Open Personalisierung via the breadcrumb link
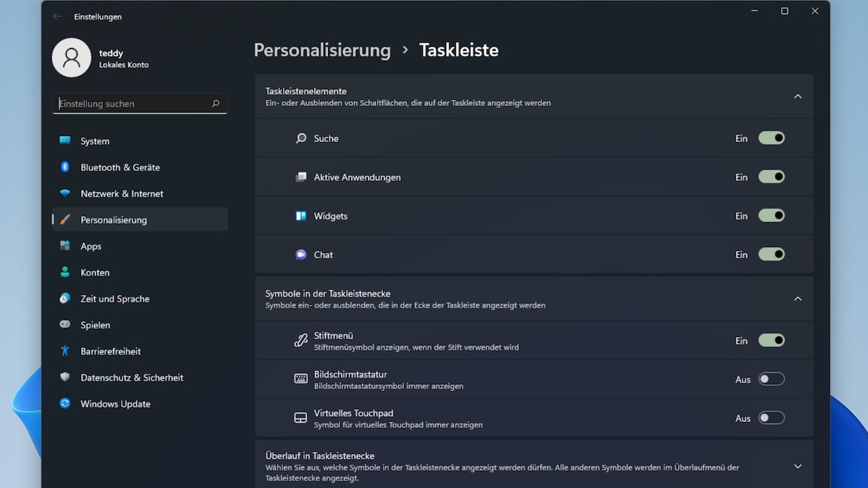The width and height of the screenshot is (868, 488). click(x=322, y=50)
